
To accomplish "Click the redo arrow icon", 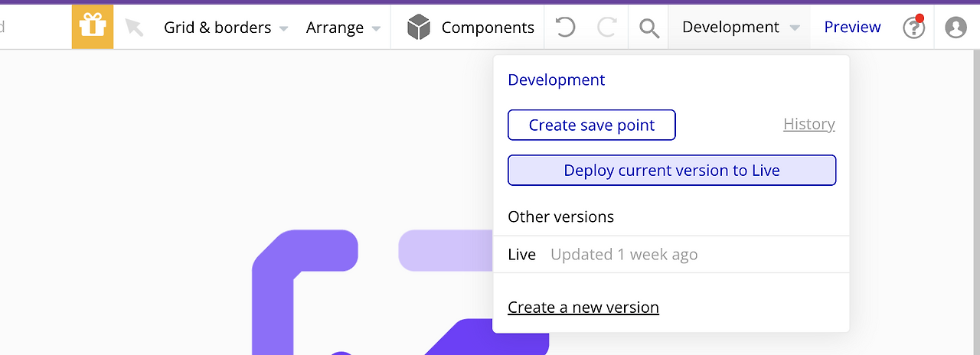I will pyautogui.click(x=607, y=28).
